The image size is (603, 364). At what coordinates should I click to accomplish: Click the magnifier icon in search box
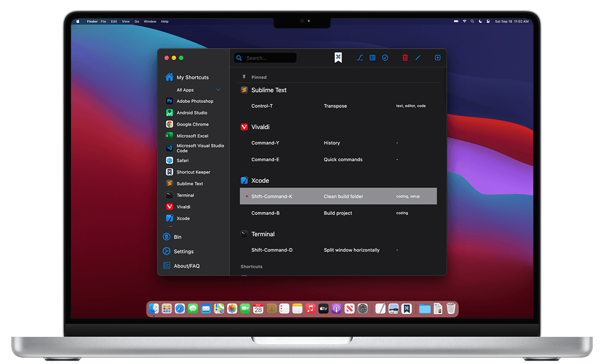point(239,58)
